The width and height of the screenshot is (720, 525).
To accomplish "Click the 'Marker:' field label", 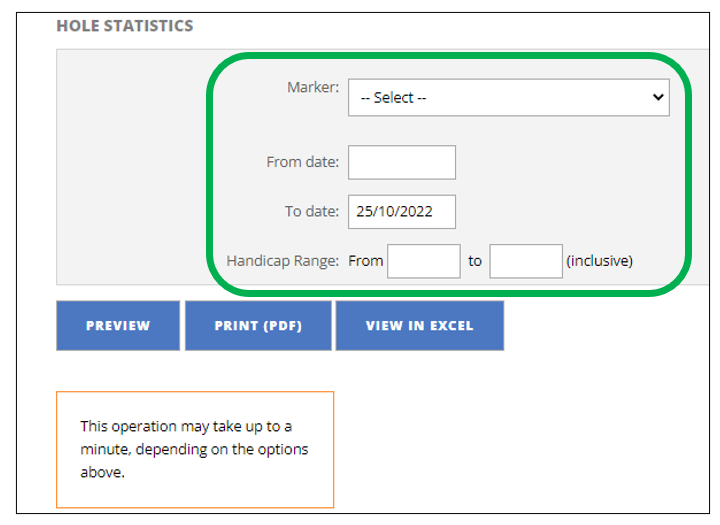I will pos(313,87).
